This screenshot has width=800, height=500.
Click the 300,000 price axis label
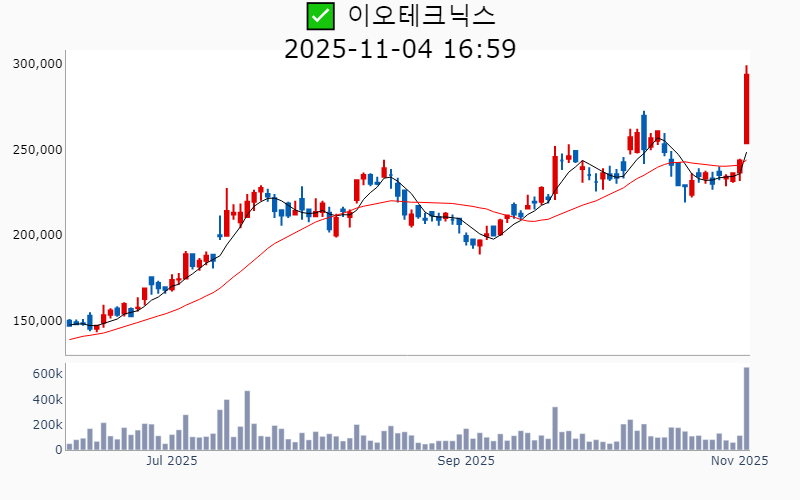[38, 64]
